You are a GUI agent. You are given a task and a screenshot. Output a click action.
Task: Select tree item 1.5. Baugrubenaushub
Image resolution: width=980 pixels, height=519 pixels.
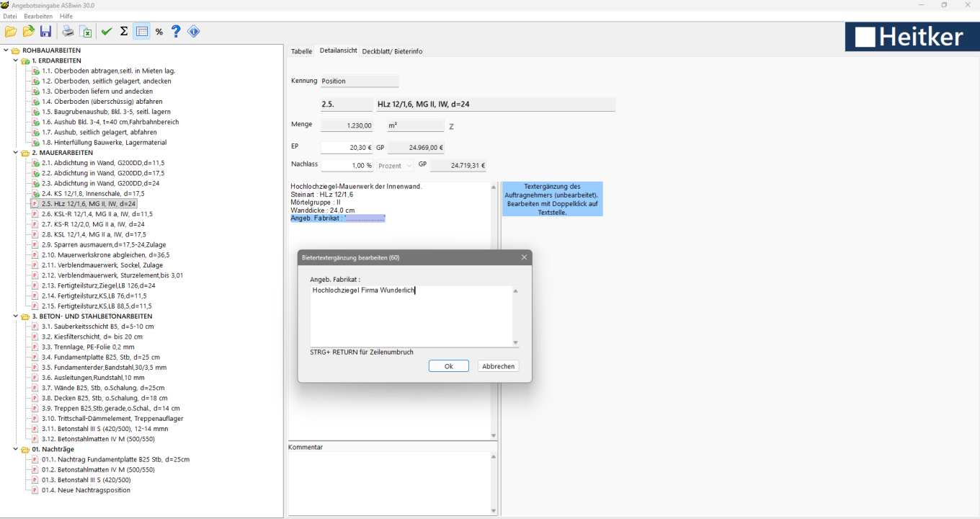pyautogui.click(x=106, y=112)
